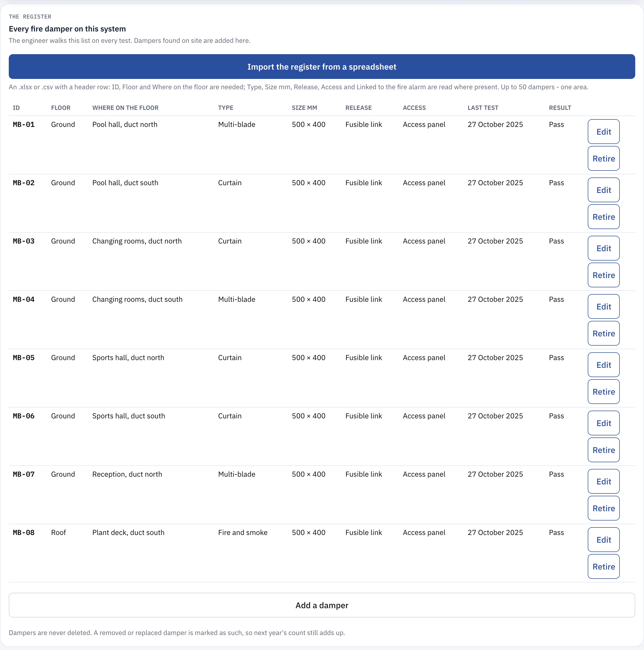The image size is (644, 650).
Task: Select the MB-01 ID cell
Action: click(x=23, y=125)
